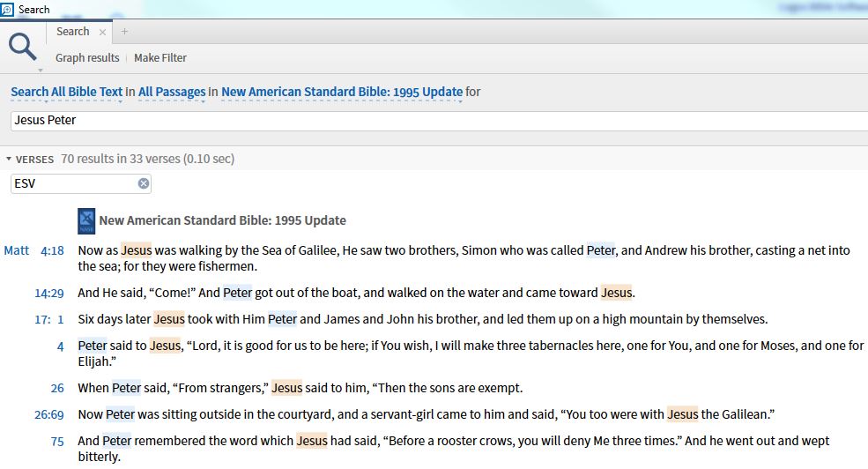Viewport: 868px width, 469px height.
Task: Change the New American Standard Bible resource
Action: [342, 92]
